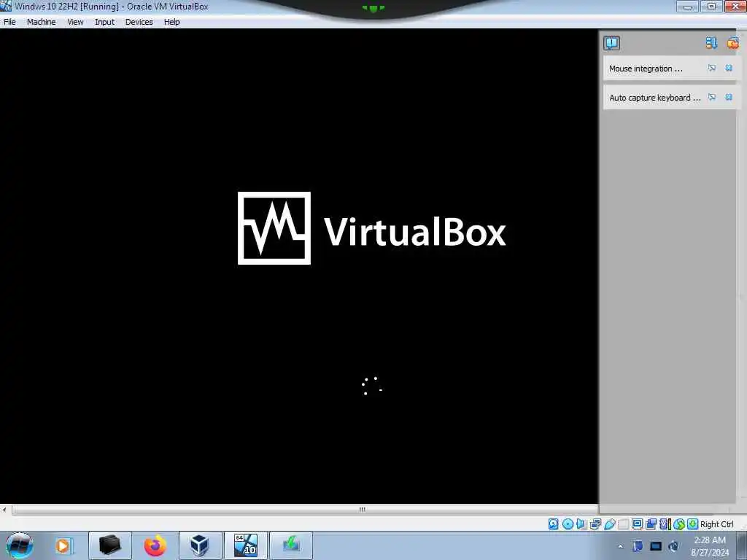747x560 pixels.
Task: Open the Help menu
Action: coord(172,22)
